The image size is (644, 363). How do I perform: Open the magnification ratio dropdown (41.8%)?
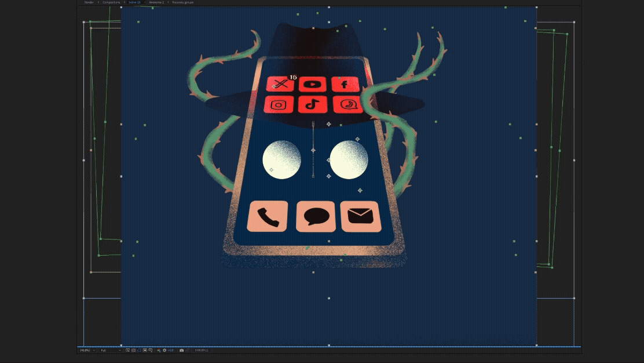click(x=87, y=350)
